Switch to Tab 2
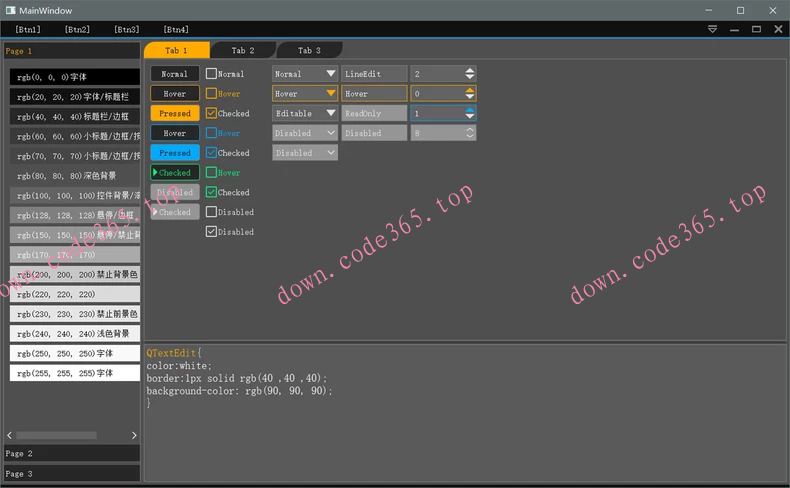This screenshot has width=790, height=488. pyautogui.click(x=243, y=50)
